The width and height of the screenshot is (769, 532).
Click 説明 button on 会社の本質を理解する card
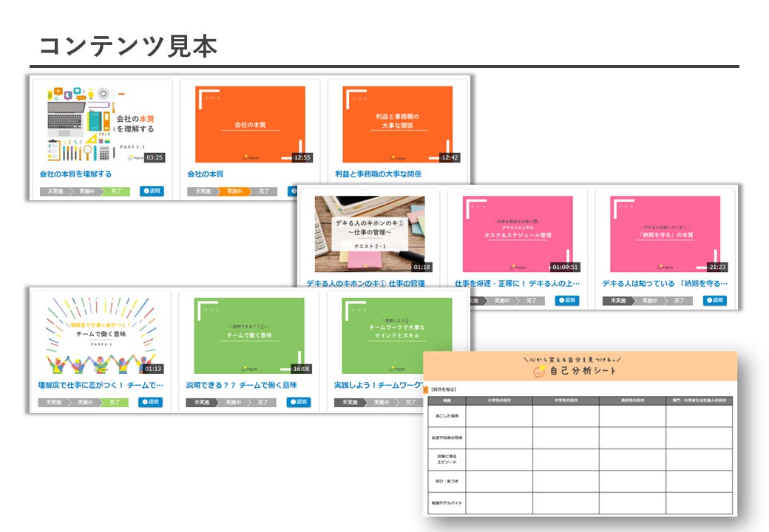(152, 191)
